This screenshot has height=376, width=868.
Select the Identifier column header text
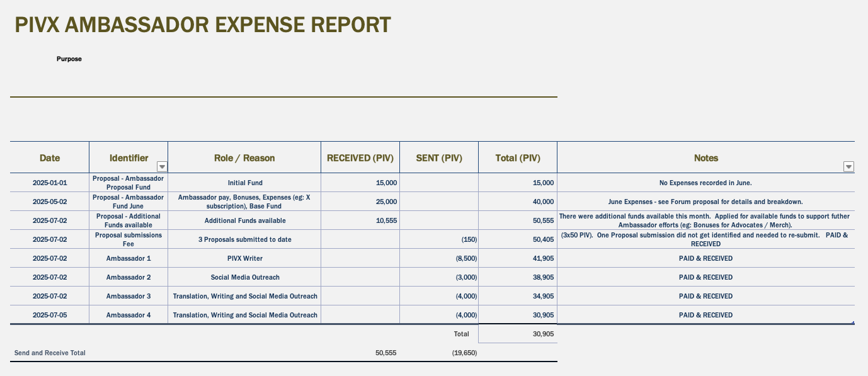click(128, 158)
